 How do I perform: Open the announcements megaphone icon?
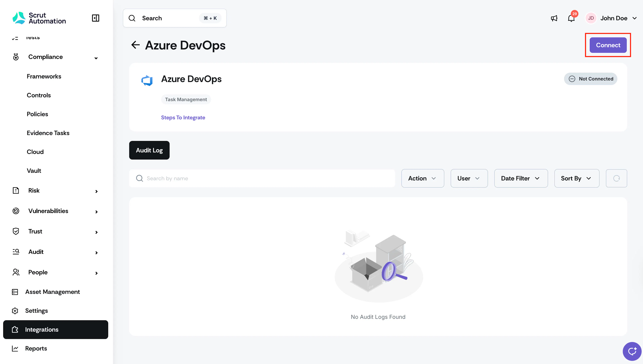[554, 18]
